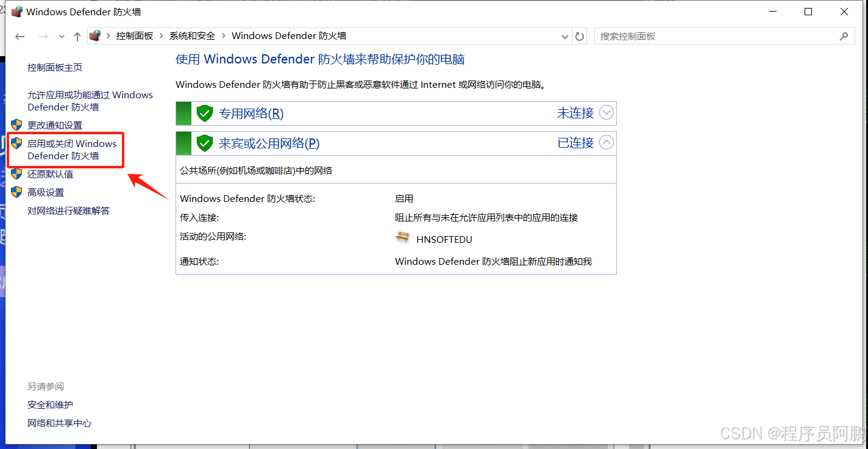Go up one level with the up arrow
Screen dimensions: 868x449
coord(77,37)
